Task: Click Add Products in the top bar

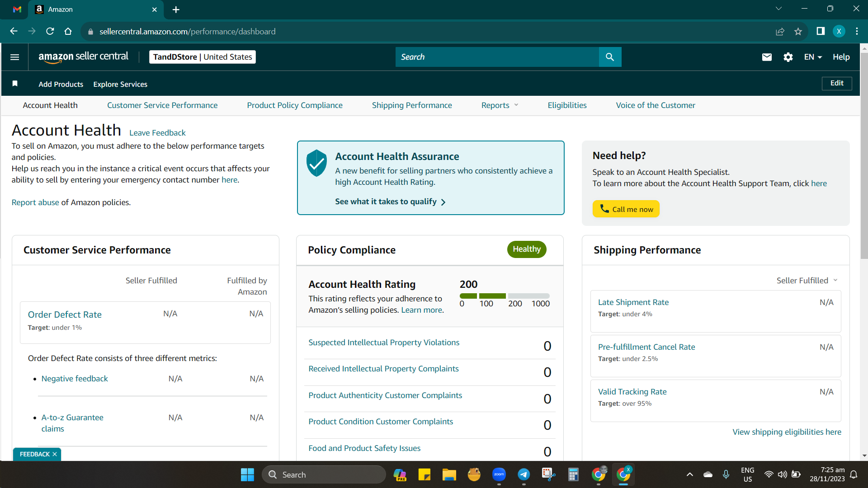Action: [x=61, y=84]
